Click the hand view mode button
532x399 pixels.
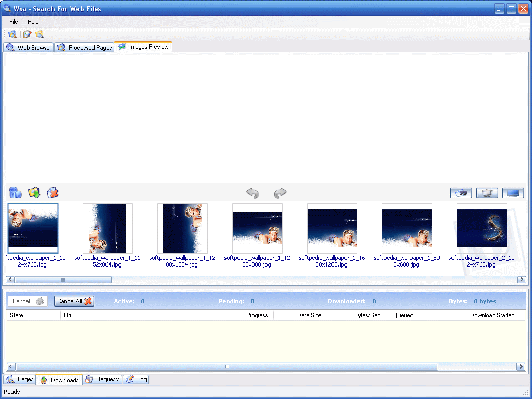pos(461,193)
